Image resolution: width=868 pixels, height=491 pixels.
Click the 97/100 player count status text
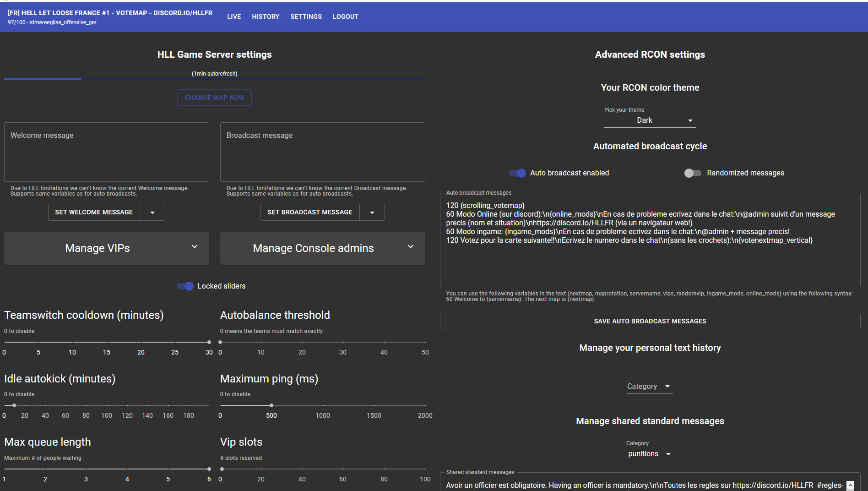[x=52, y=22]
